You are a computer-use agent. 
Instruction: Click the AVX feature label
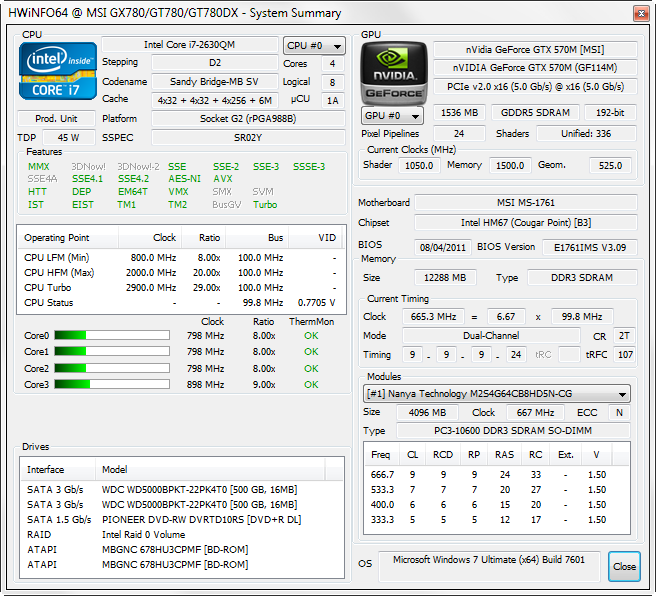[223, 179]
